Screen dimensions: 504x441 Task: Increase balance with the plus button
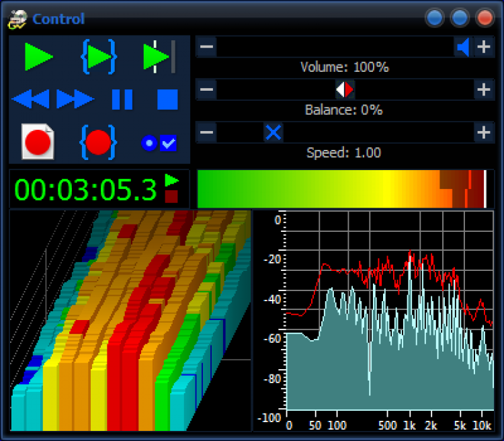click(x=484, y=89)
